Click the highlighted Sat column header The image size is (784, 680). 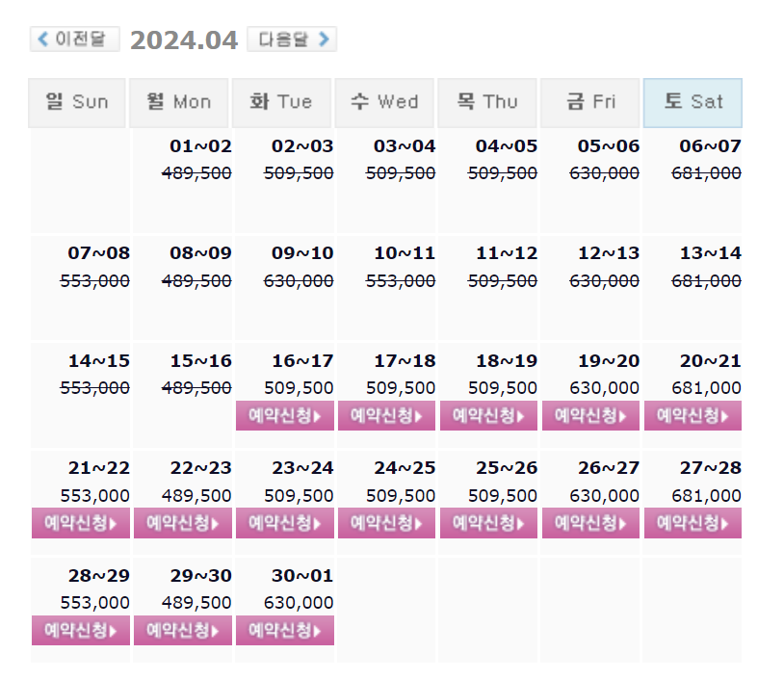tap(693, 102)
